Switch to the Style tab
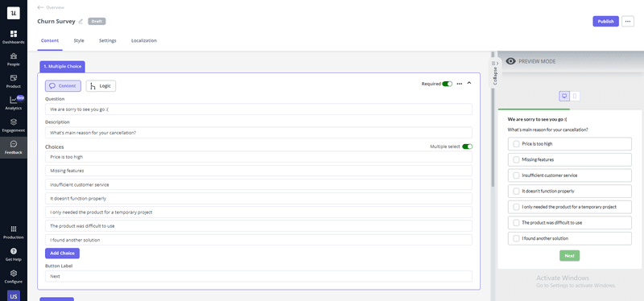The height and width of the screenshot is (301, 644). click(x=79, y=41)
